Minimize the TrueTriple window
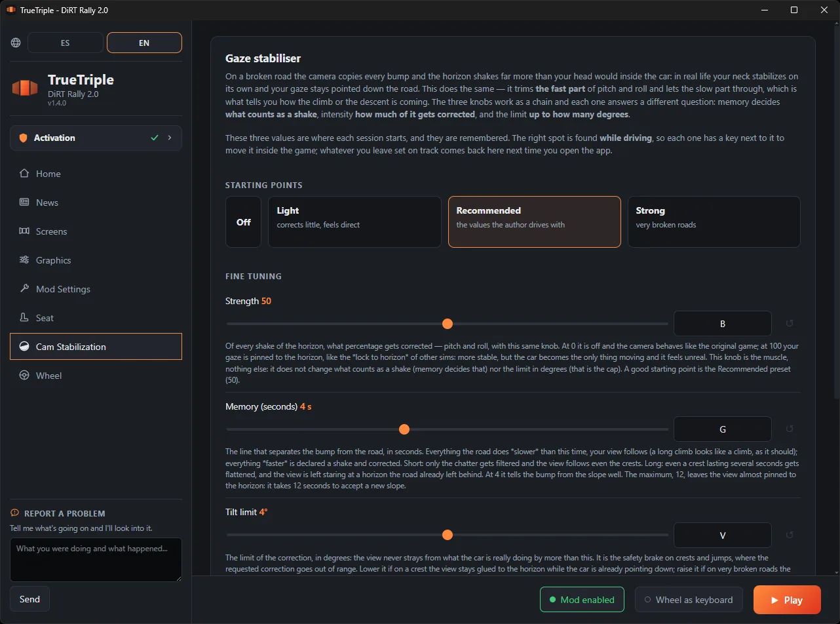 [x=764, y=10]
